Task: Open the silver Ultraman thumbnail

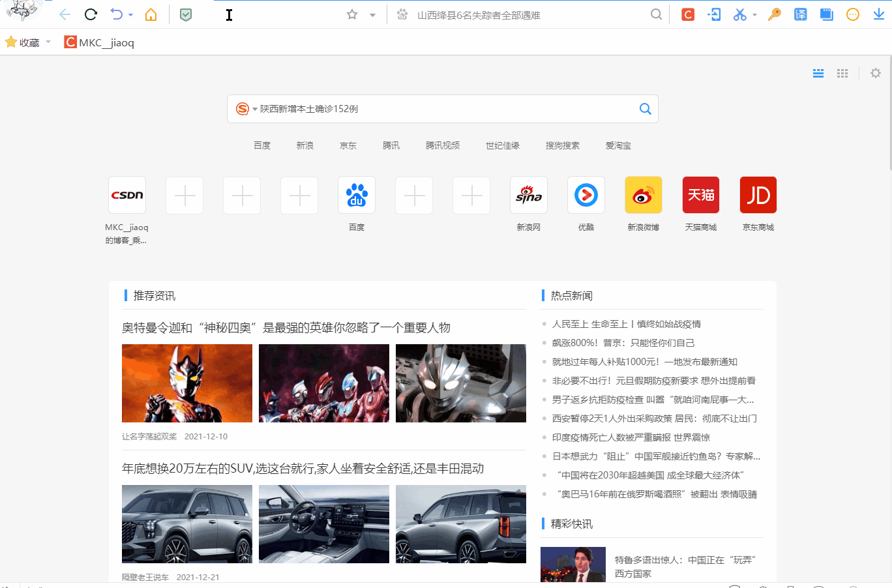Action: click(461, 383)
